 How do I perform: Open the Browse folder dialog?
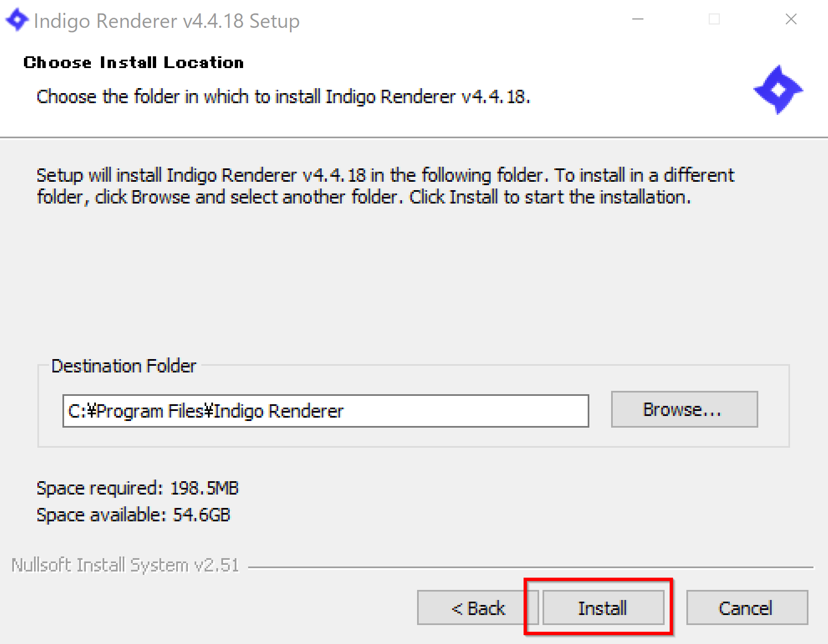click(x=684, y=409)
